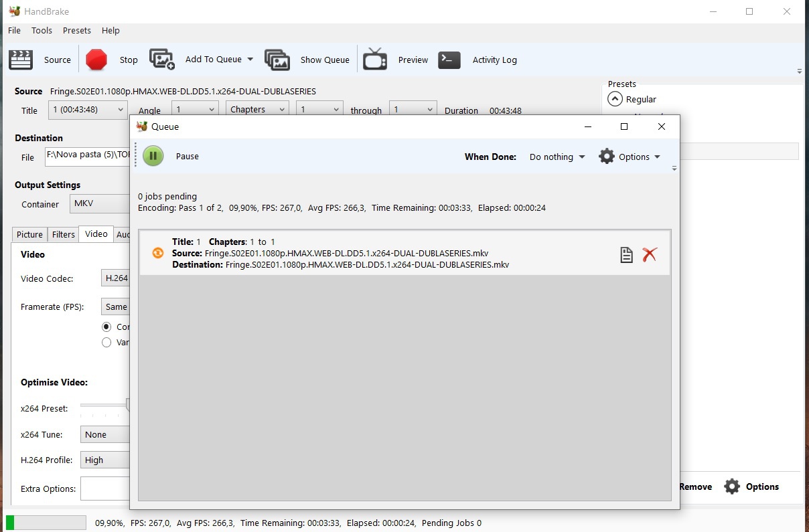The width and height of the screenshot is (809, 532).
Task: Open the Preview television icon
Action: pyautogui.click(x=375, y=60)
